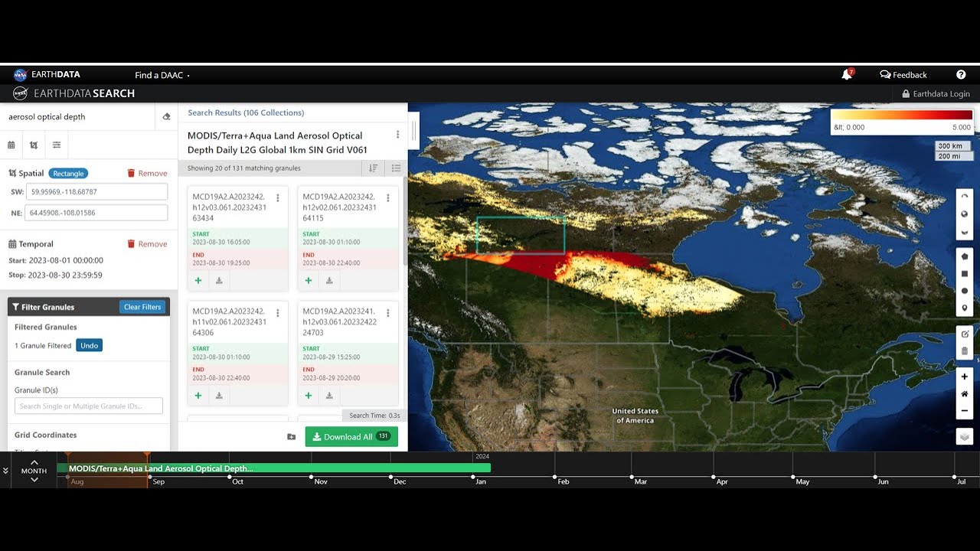Image resolution: width=980 pixels, height=551 pixels.
Task: Select the point marker spatial tool
Action: click(x=965, y=308)
